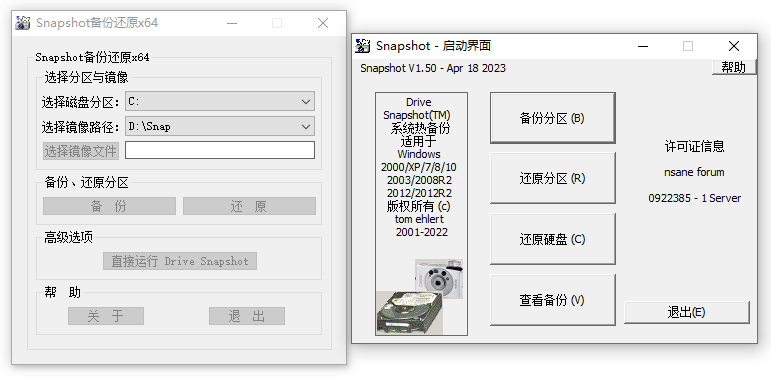
Task: Click the camera and hard disk picture
Action: (419, 297)
